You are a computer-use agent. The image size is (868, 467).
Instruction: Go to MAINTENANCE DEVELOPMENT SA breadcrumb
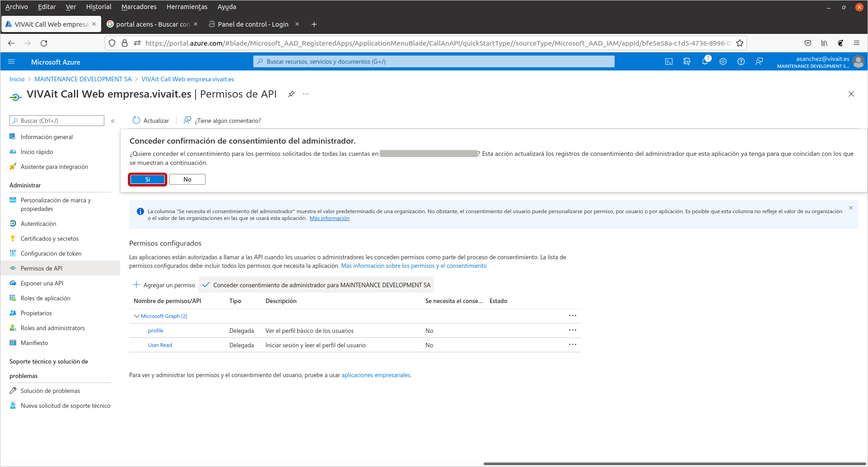click(83, 79)
